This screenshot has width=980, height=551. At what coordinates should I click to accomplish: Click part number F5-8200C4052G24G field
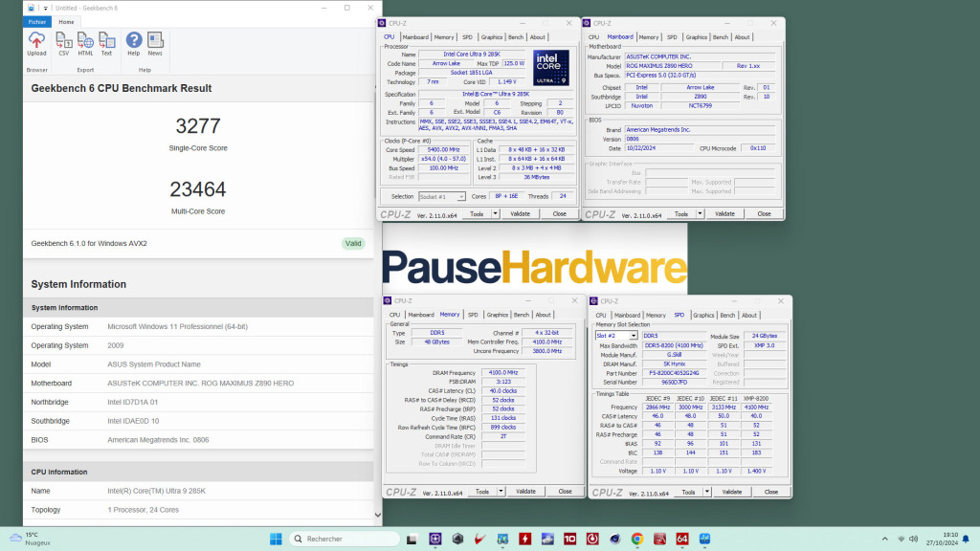[674, 374]
